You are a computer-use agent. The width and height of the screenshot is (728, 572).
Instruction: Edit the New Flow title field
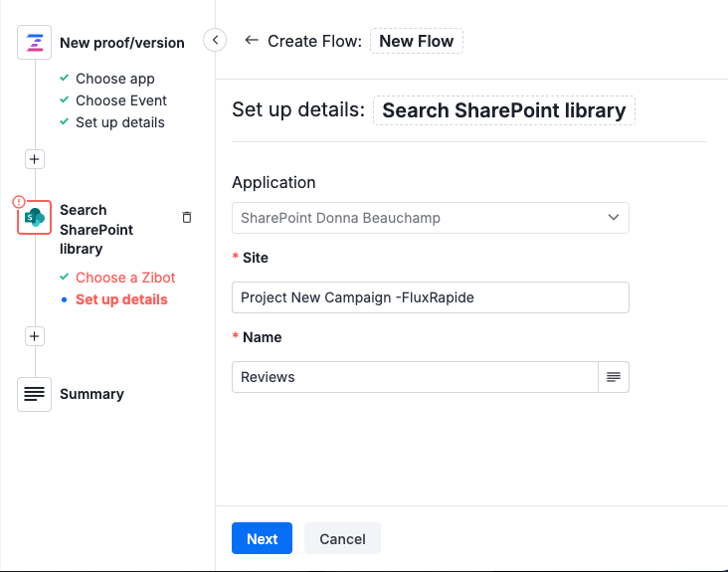point(417,41)
